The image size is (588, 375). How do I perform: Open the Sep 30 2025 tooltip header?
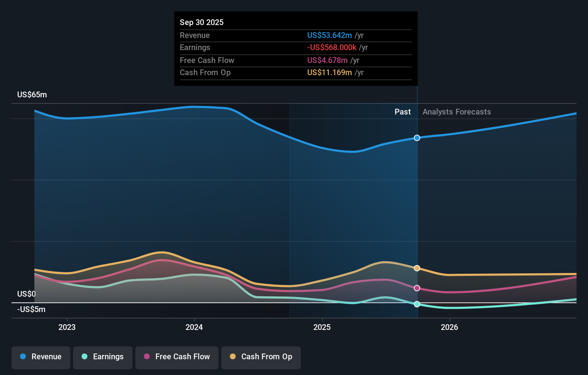(x=202, y=22)
